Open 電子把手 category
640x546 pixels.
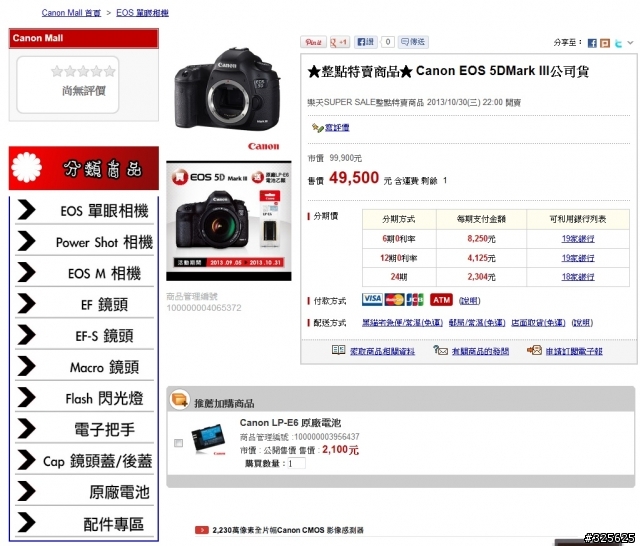(84, 429)
